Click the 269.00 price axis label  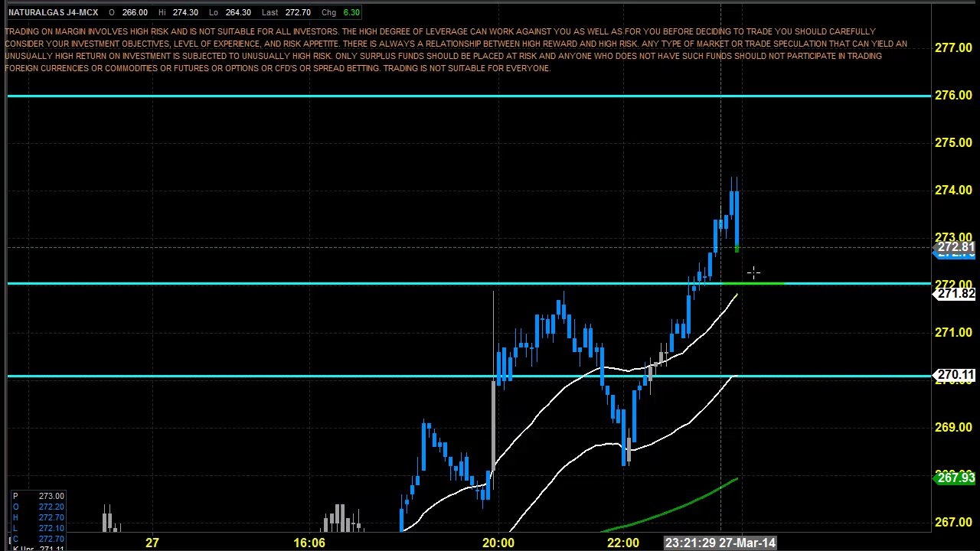click(x=953, y=427)
